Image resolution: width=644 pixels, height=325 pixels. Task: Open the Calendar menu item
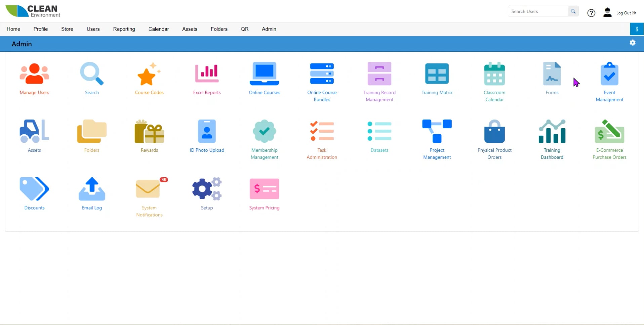click(159, 29)
